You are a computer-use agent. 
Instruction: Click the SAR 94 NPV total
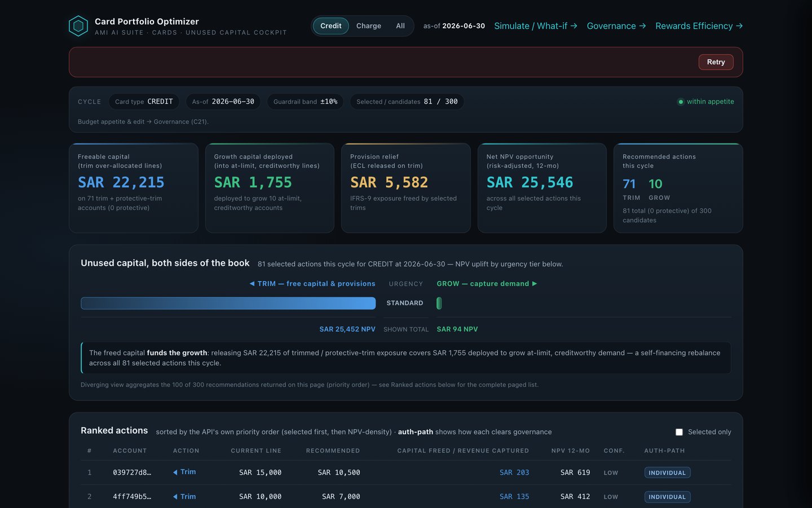(x=457, y=329)
